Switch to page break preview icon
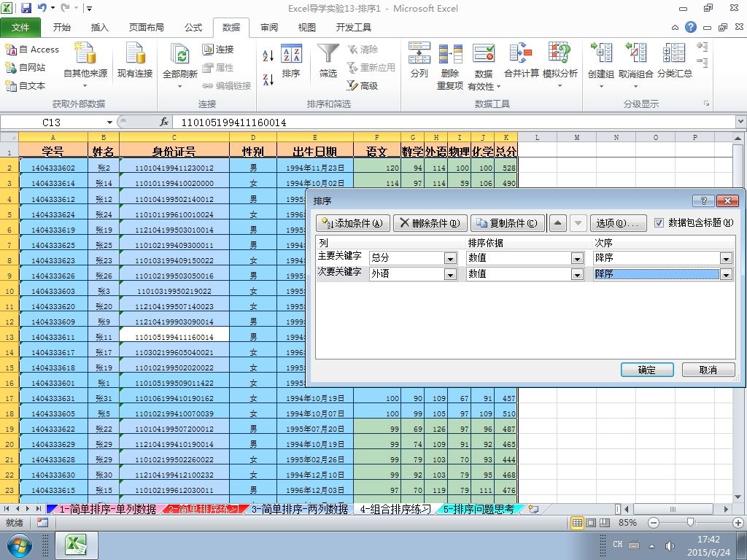The width and height of the screenshot is (747, 560). pos(605,523)
